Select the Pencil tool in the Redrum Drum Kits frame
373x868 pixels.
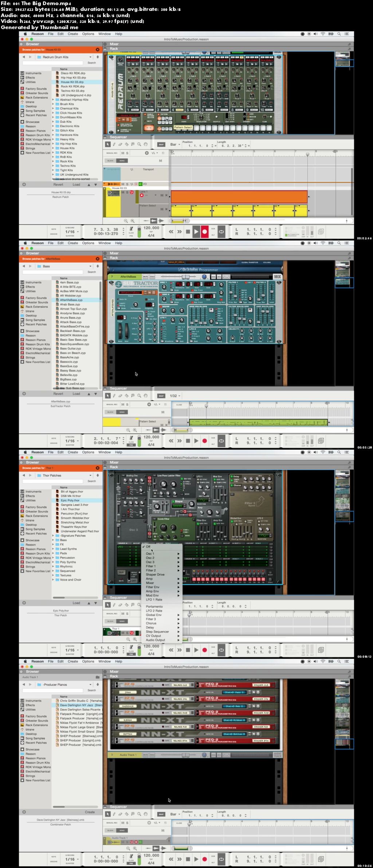coord(114,144)
